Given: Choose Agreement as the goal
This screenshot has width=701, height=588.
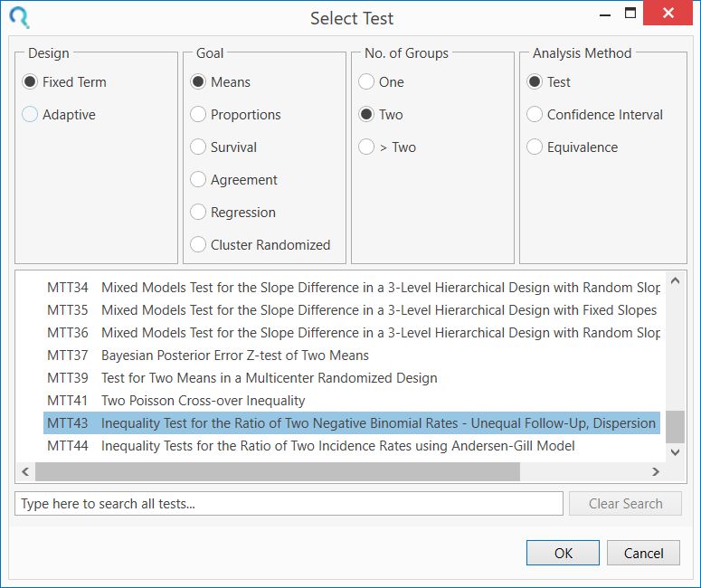Looking at the screenshot, I should click(233, 180).
